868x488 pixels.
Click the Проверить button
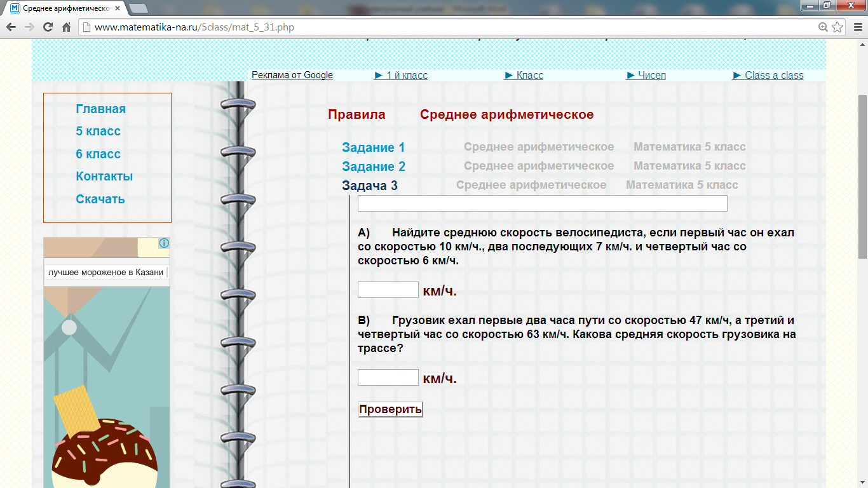pos(390,409)
